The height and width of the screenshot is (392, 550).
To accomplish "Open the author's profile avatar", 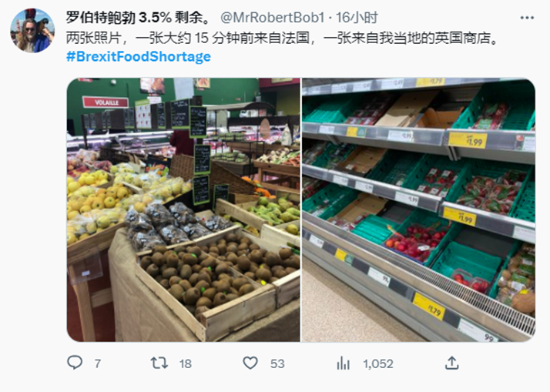I will click(x=32, y=31).
